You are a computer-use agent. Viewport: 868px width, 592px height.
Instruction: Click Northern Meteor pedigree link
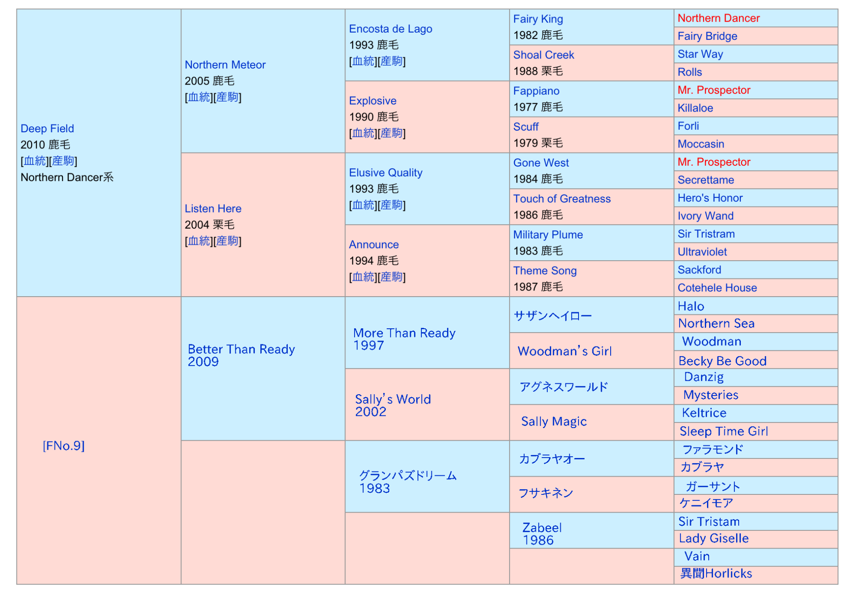tap(225, 65)
